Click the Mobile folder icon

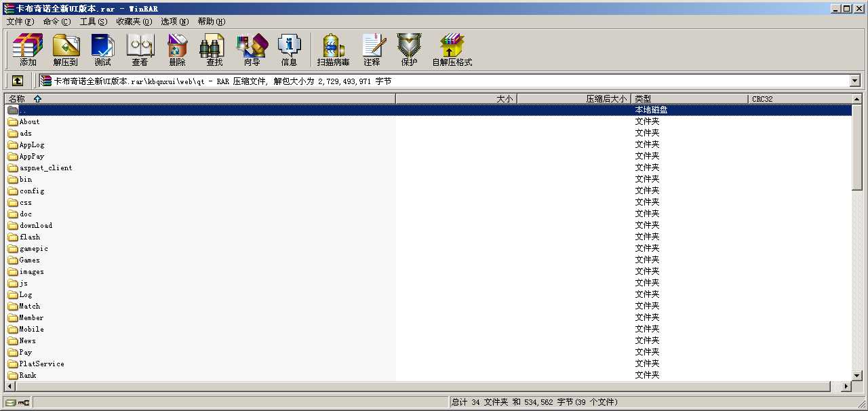[x=13, y=330]
